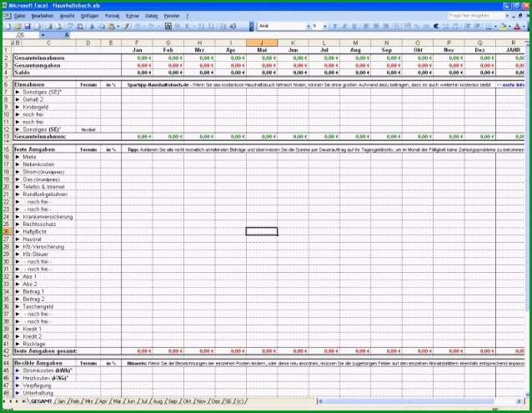Expand the Taschengeld row arrow
Viewport: 532px width, 413px height.
(x=18, y=306)
